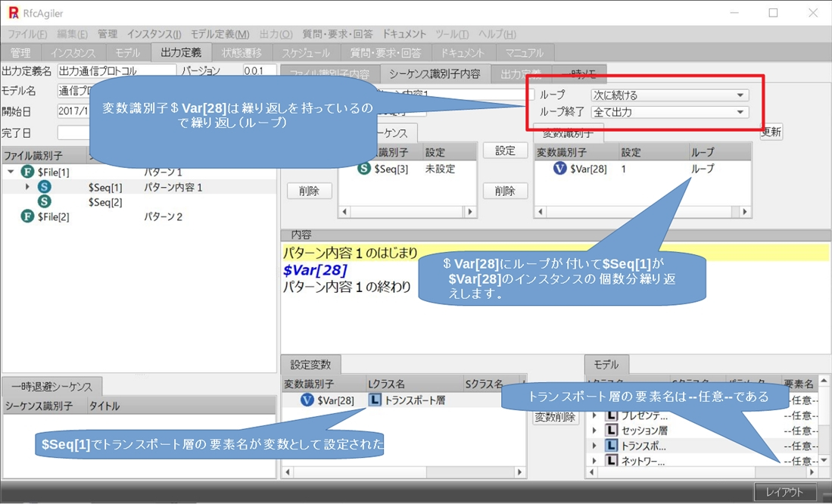The image size is (832, 504).
Task: Switch to the マニュアル tab
Action: pos(524,53)
